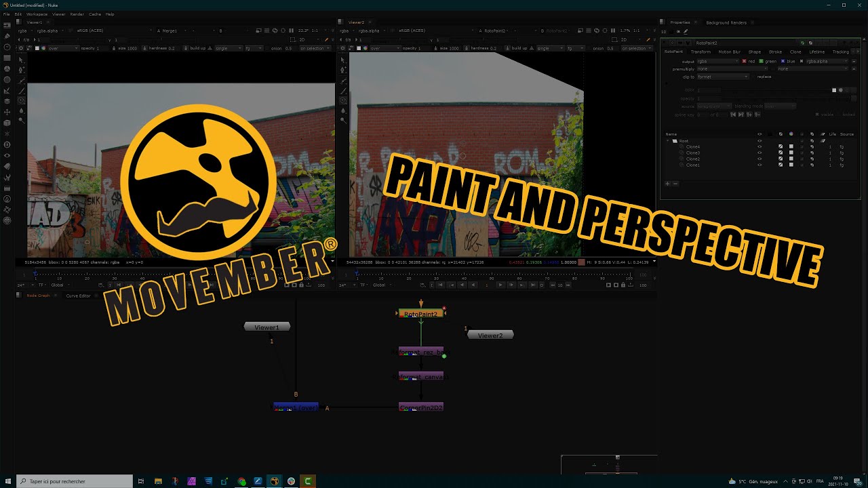Open the Channel nodes menu icon
The image size is (868, 488).
point(7,58)
